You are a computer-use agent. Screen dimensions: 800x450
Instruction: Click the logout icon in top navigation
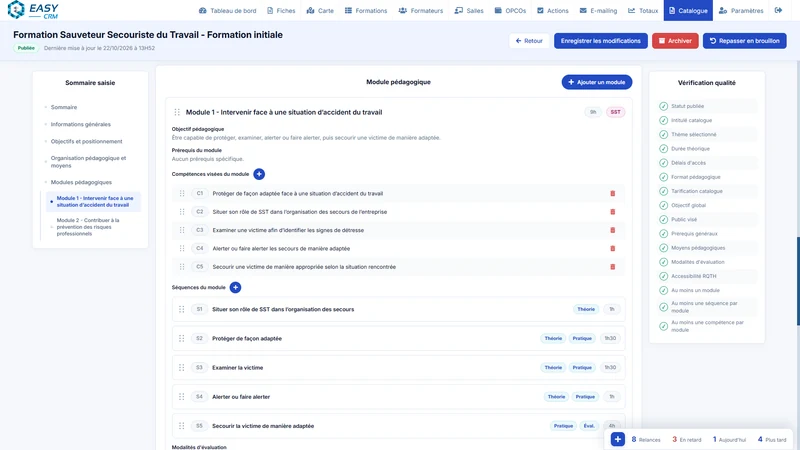[778, 10]
